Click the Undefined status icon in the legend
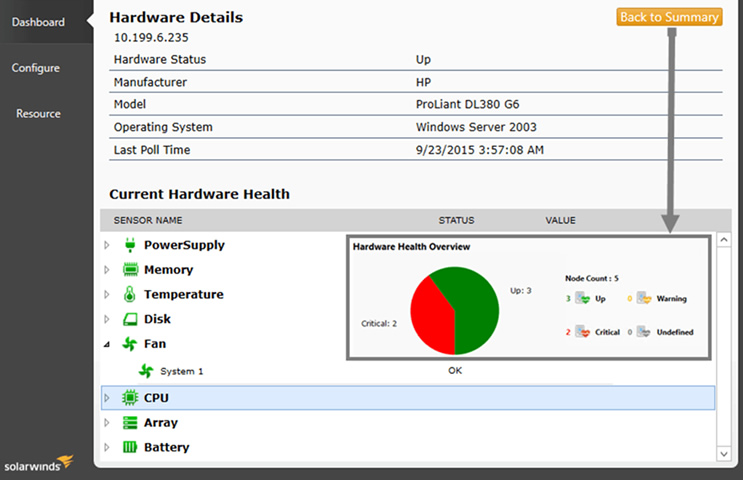Image resolution: width=744 pixels, height=481 pixels. click(x=643, y=332)
